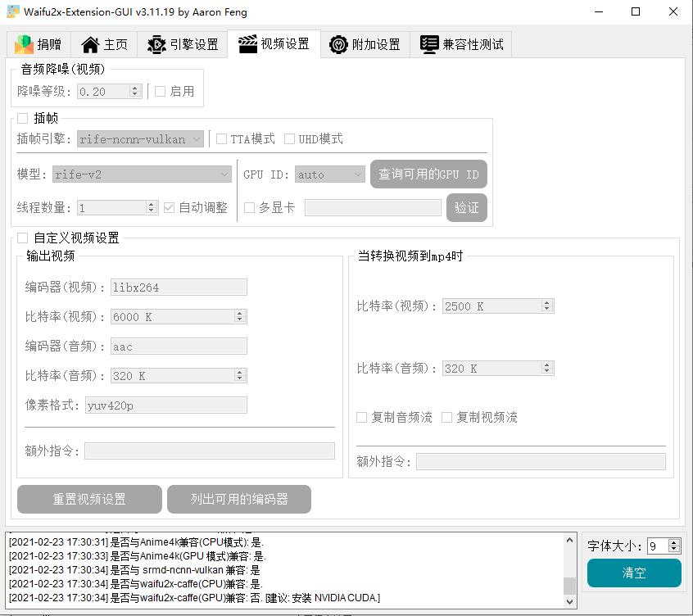Maximize the Waifu2x-Extension-GUI window
This screenshot has width=693, height=616.
point(636,11)
